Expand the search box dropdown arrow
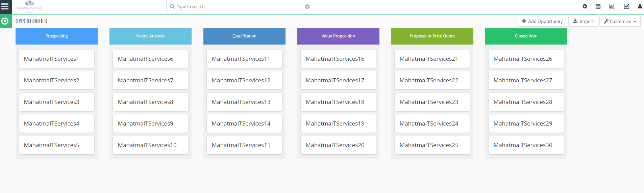The width and height of the screenshot is (644, 193). click(x=307, y=7)
